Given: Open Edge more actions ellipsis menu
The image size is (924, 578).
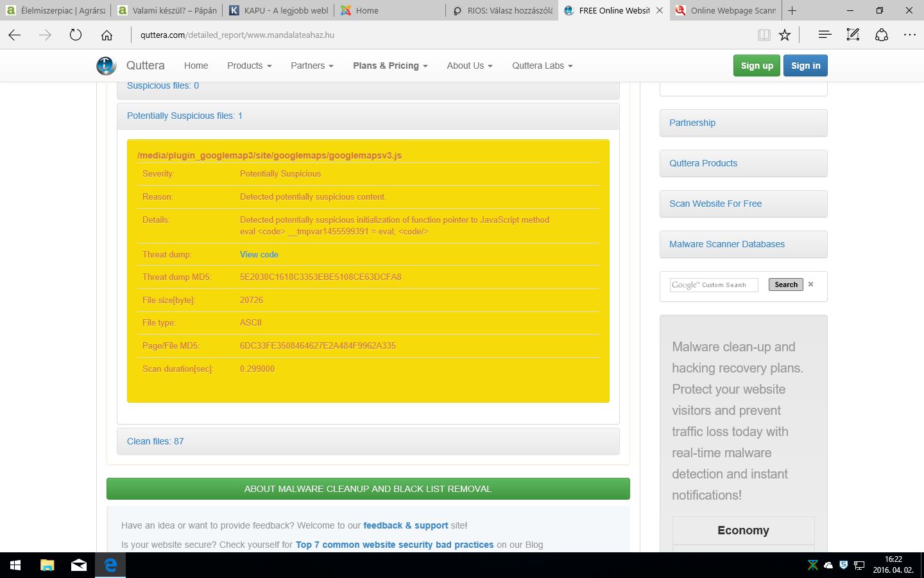Looking at the screenshot, I should click(910, 35).
